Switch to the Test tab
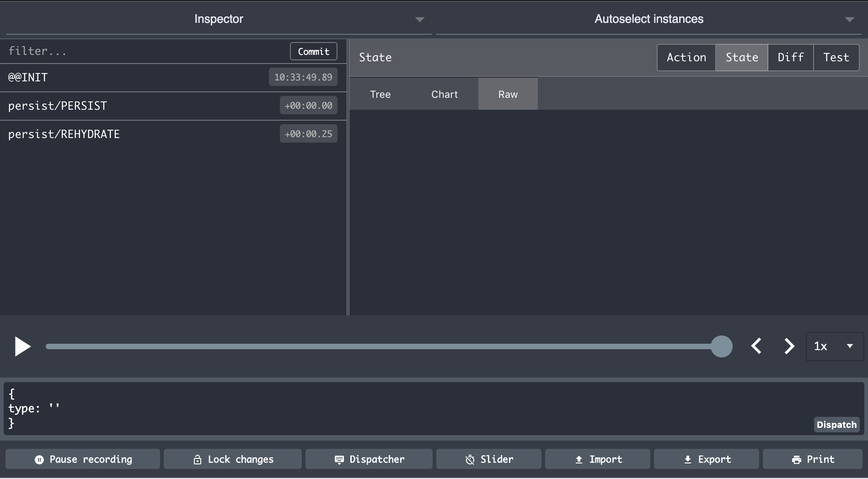Screen dimensions: 868x479 (x=836, y=58)
